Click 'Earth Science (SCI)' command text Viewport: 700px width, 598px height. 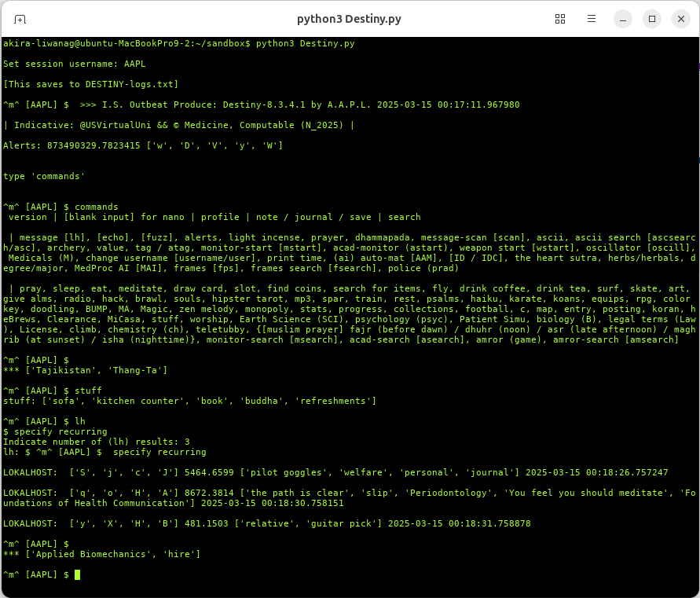pyautogui.click(x=291, y=319)
